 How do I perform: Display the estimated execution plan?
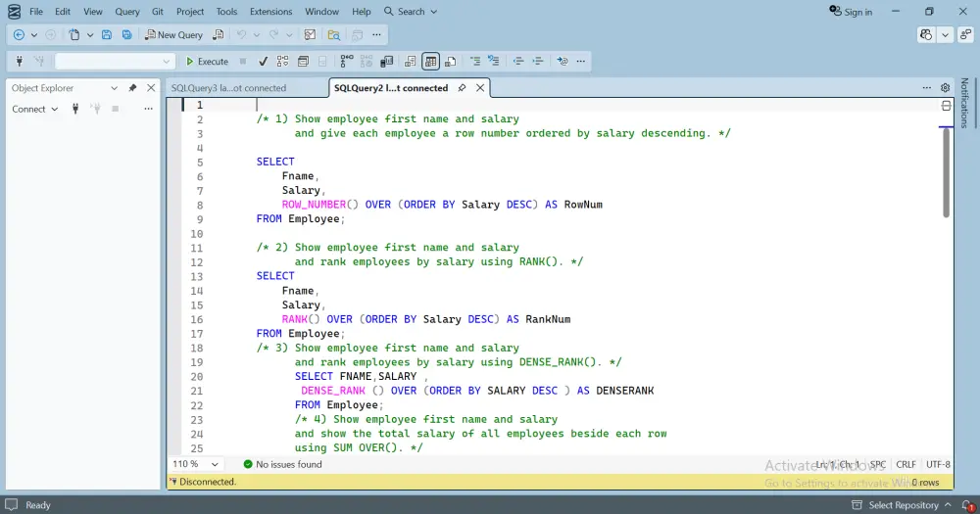pyautogui.click(x=283, y=62)
